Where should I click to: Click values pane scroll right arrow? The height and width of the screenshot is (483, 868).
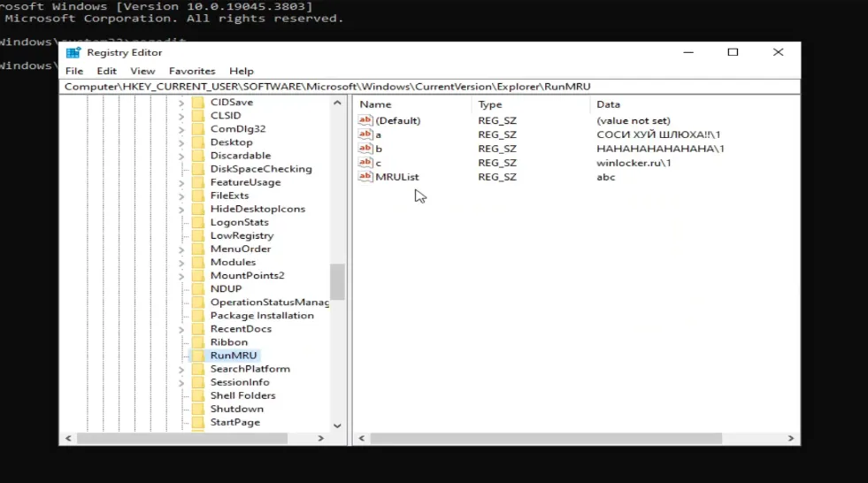tap(790, 438)
